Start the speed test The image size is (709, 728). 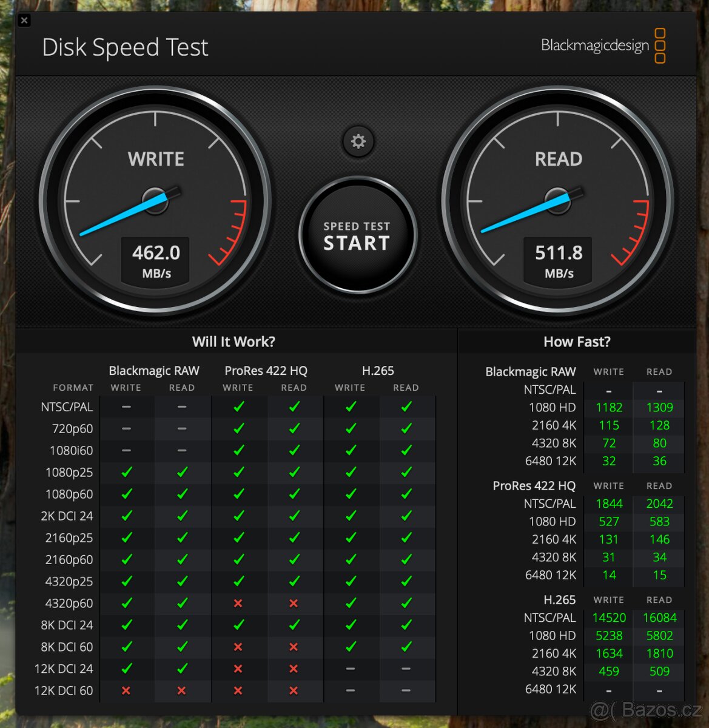tap(357, 235)
